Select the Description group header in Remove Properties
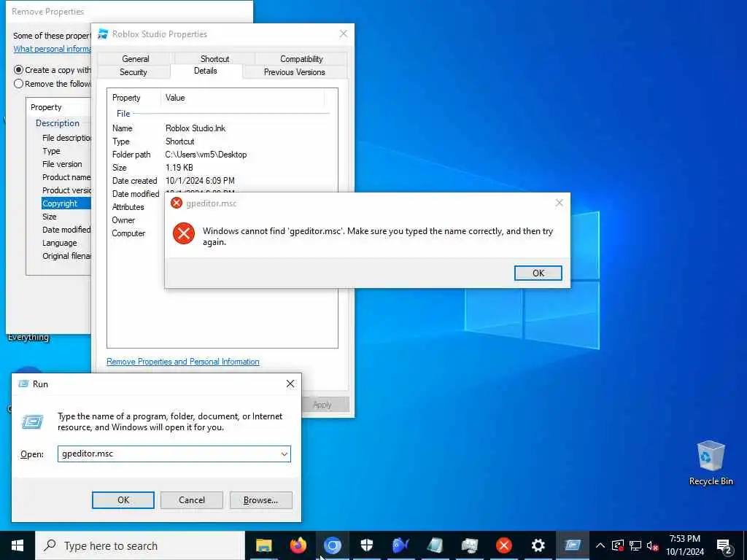747x560 pixels. [x=58, y=122]
